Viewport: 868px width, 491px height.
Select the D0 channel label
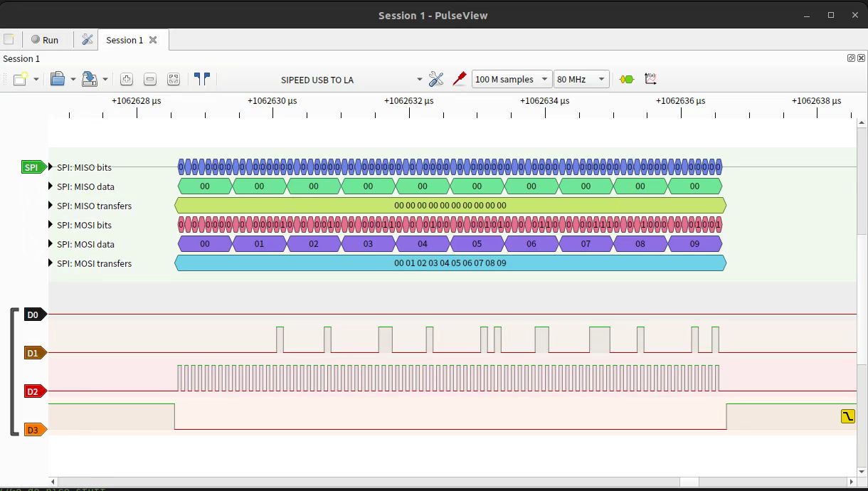[34, 315]
